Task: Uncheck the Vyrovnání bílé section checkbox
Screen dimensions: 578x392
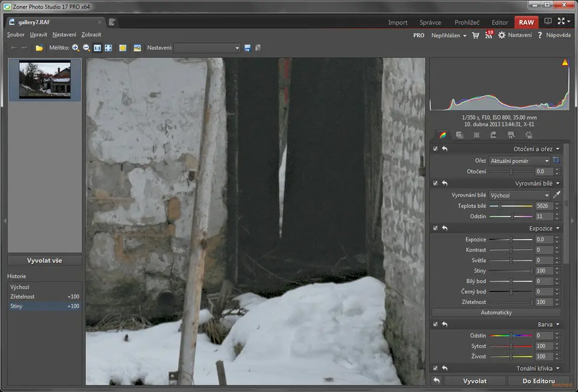Action: pyautogui.click(x=435, y=183)
